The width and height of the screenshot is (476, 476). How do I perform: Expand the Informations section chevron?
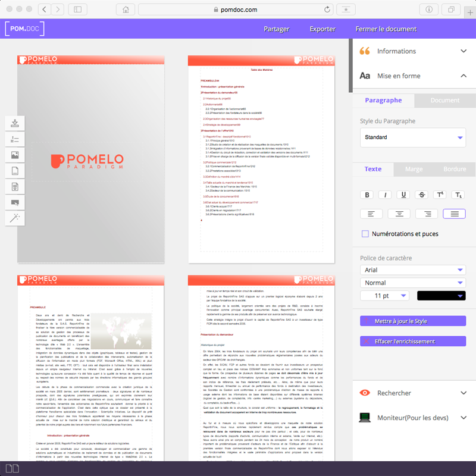pyautogui.click(x=464, y=51)
